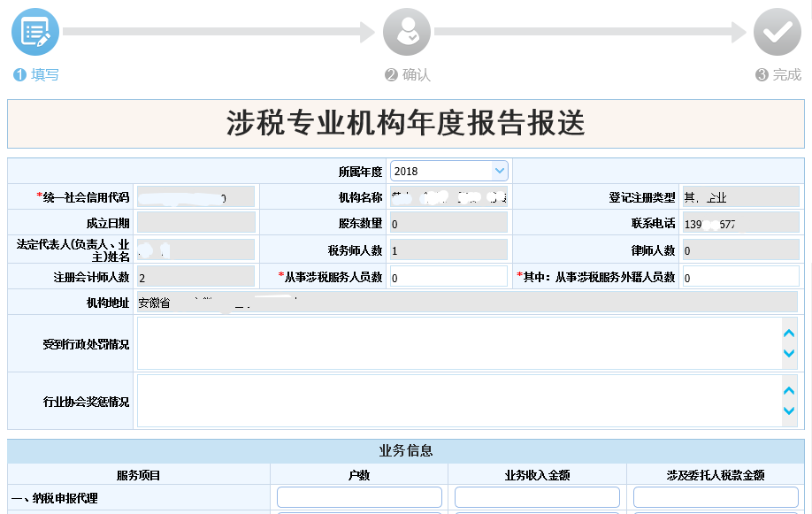The image size is (812, 514).
Task: Click the 注册会计师人数 field
Action: (195, 277)
